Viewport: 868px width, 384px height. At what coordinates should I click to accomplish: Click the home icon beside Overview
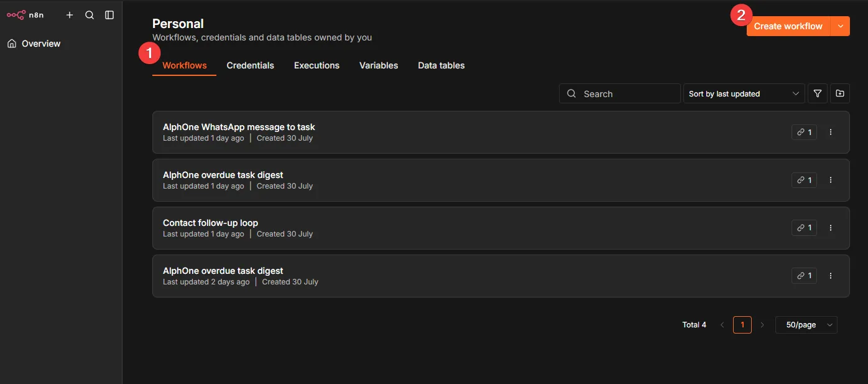[x=12, y=44]
